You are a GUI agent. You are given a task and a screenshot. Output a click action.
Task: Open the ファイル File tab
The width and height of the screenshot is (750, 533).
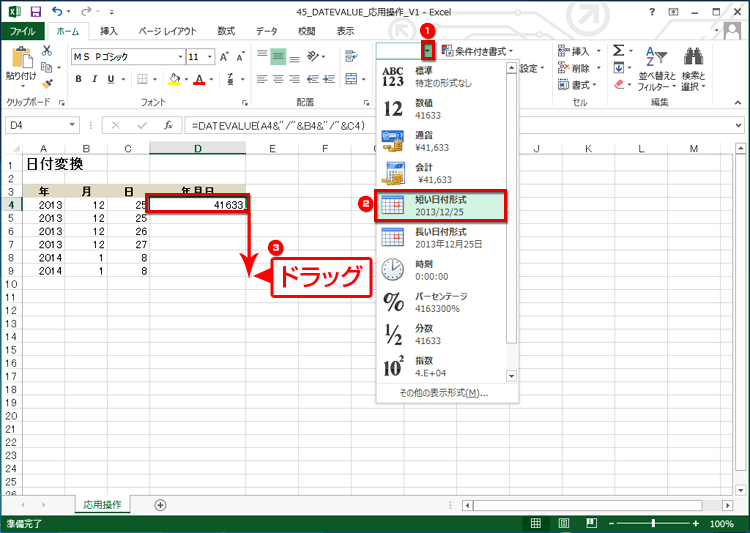tap(22, 31)
